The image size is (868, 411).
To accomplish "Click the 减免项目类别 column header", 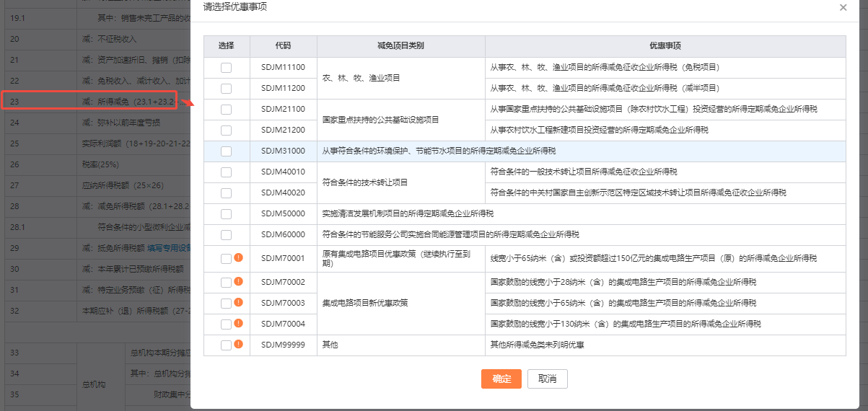I will pos(400,46).
